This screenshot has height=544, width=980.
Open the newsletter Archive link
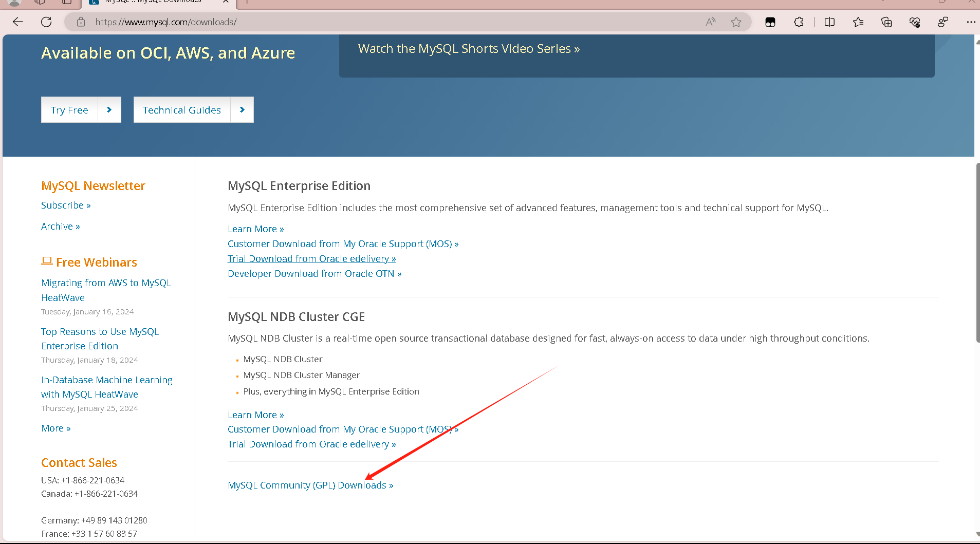(61, 226)
